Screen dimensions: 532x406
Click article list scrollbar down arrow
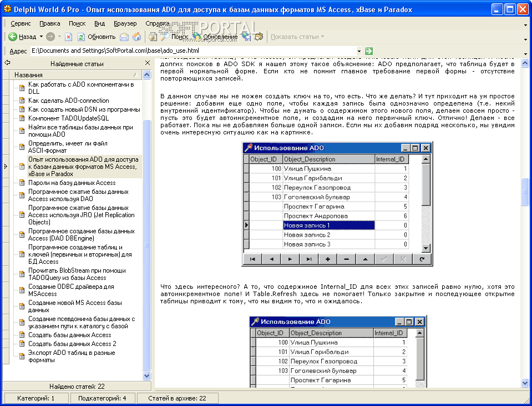147,376
